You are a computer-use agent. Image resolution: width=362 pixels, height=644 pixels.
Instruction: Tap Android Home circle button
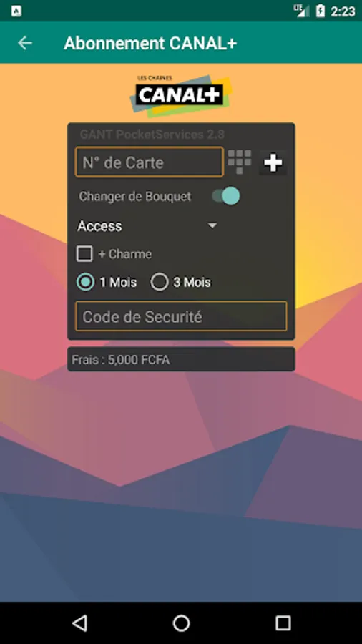point(181,623)
